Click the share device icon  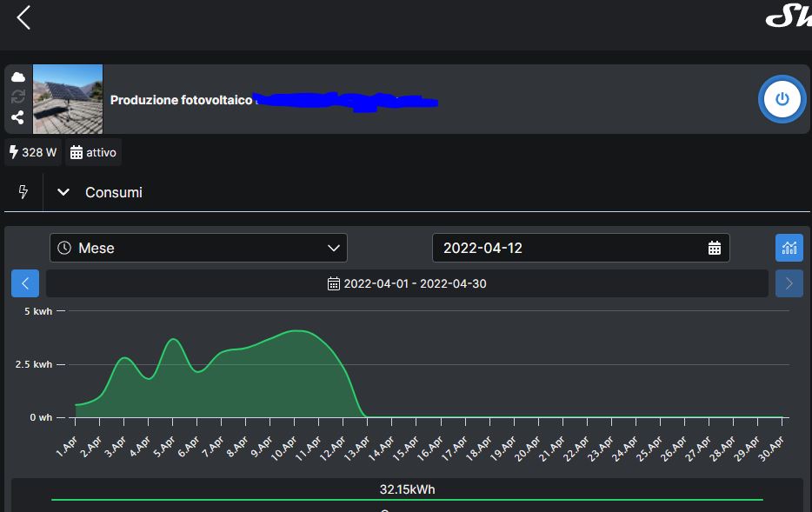(x=18, y=117)
